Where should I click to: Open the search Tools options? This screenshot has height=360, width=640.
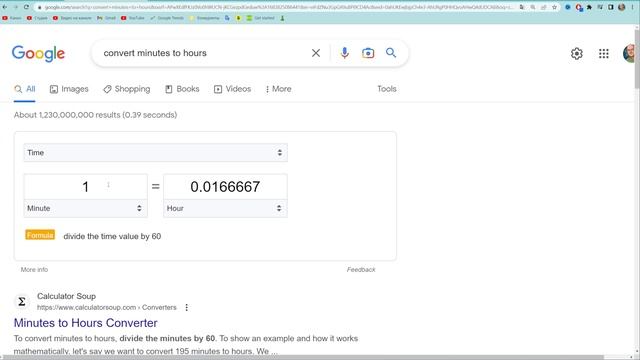tap(387, 89)
